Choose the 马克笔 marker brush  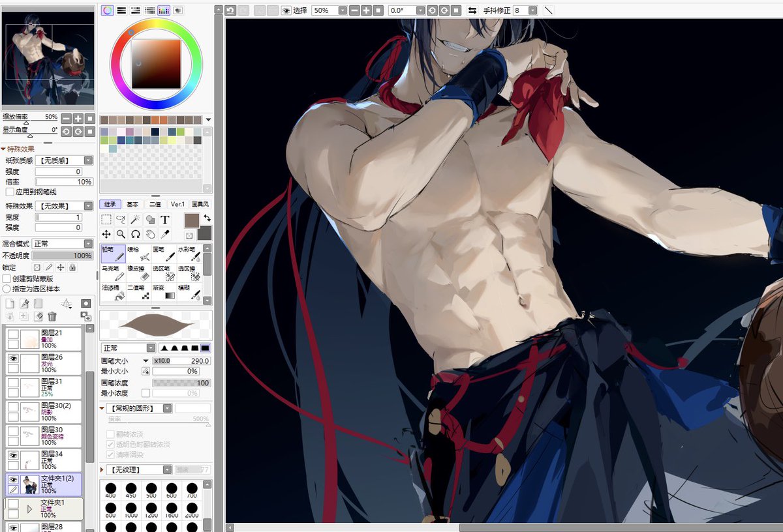click(113, 273)
